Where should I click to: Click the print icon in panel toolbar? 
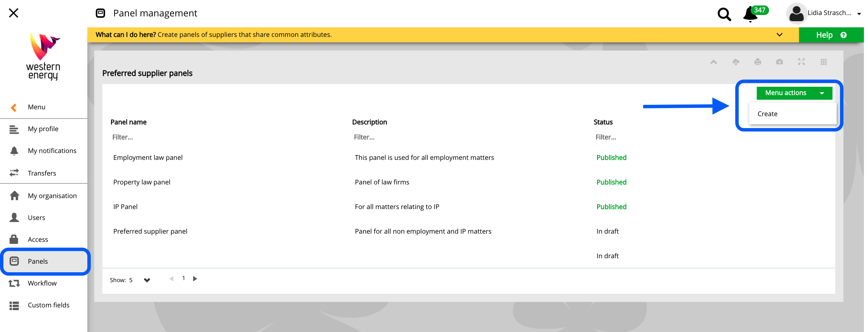click(x=757, y=62)
